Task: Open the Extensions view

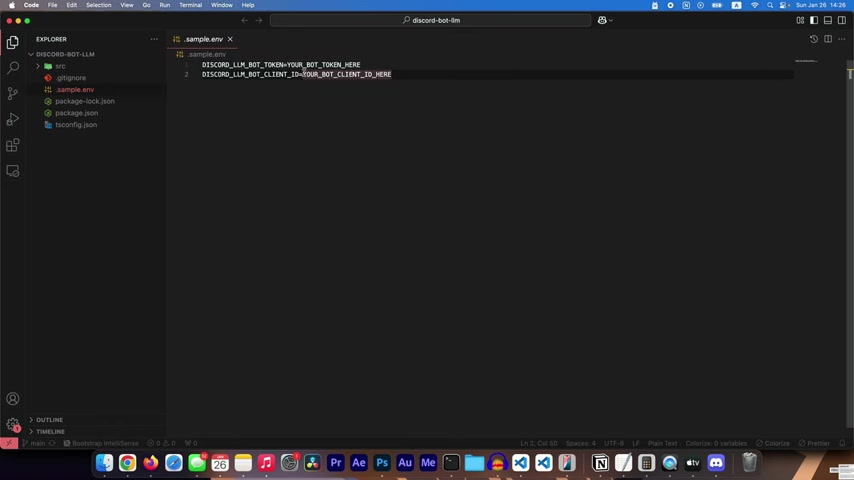Action: click(x=13, y=145)
